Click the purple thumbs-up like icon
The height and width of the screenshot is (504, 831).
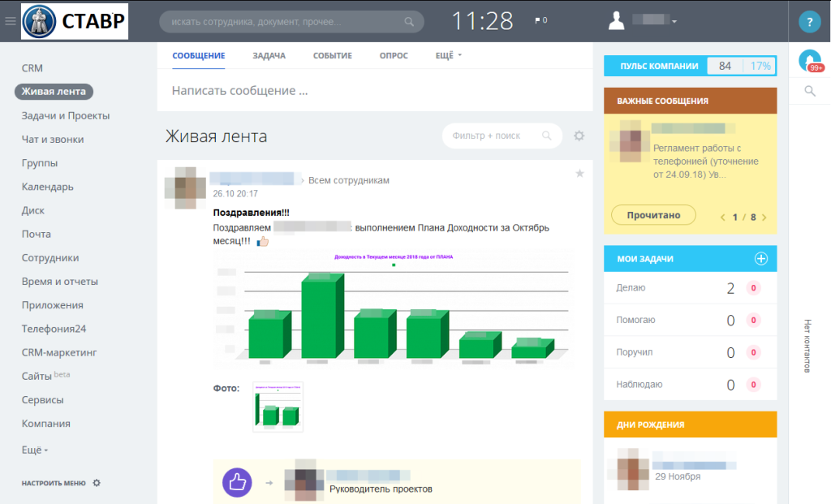pos(237,482)
